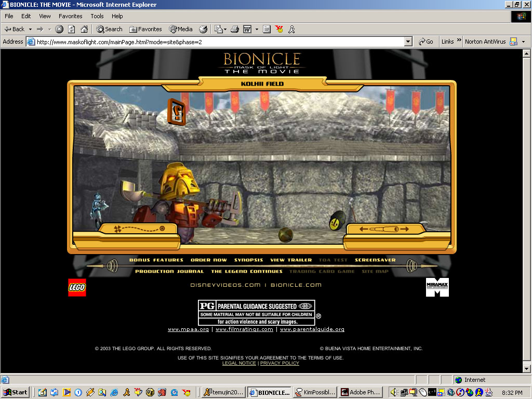Open the Edit menu
Image resolution: width=532 pixels, height=399 pixels.
[x=26, y=16]
